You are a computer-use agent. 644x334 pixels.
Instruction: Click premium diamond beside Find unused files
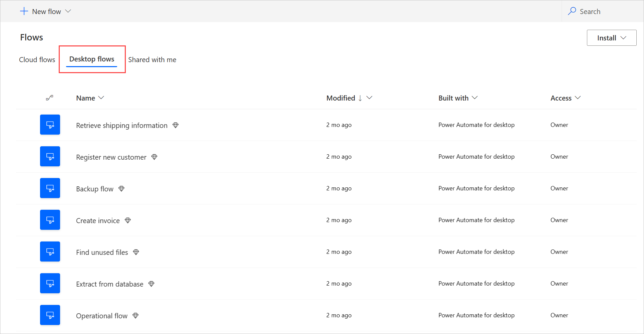coord(136,252)
